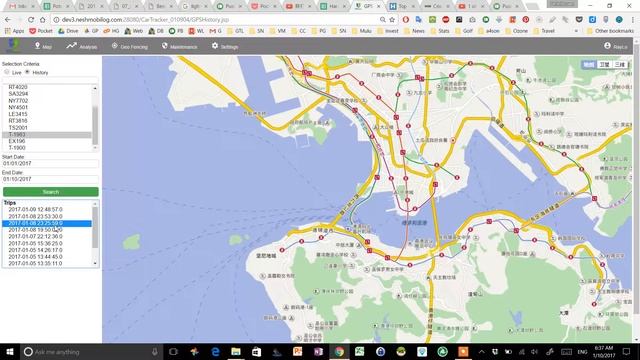Open the Drive bookmark

(x=68, y=31)
